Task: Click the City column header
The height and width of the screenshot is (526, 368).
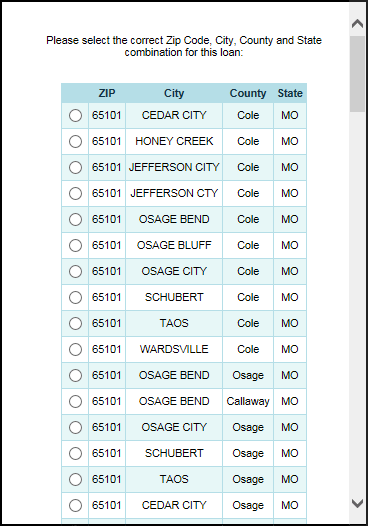Action: pos(174,93)
